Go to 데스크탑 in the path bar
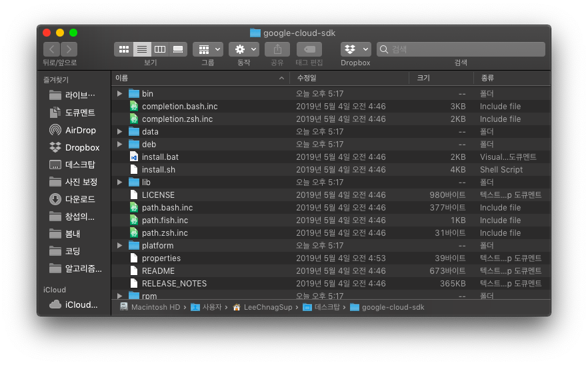The height and width of the screenshot is (365, 588). click(x=321, y=307)
